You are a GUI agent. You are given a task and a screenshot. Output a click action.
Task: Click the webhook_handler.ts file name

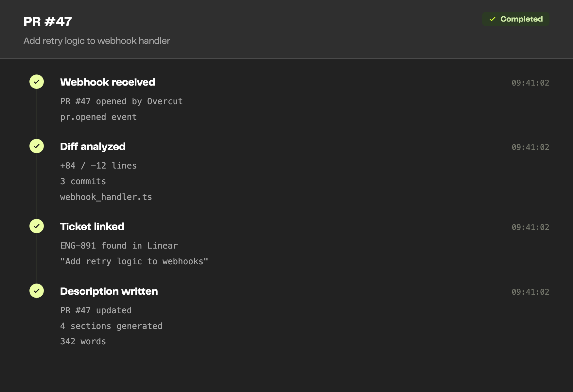coord(106,197)
